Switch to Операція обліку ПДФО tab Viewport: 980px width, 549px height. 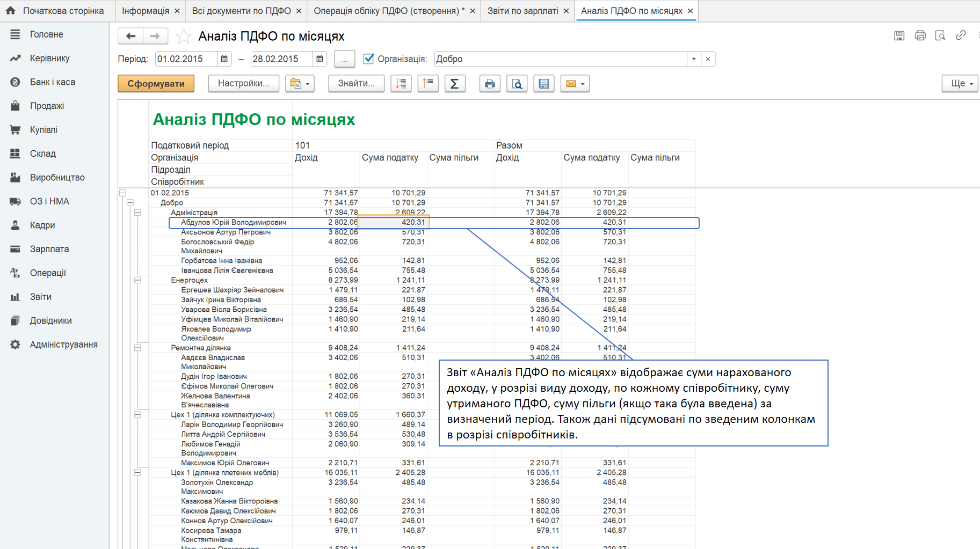(389, 11)
